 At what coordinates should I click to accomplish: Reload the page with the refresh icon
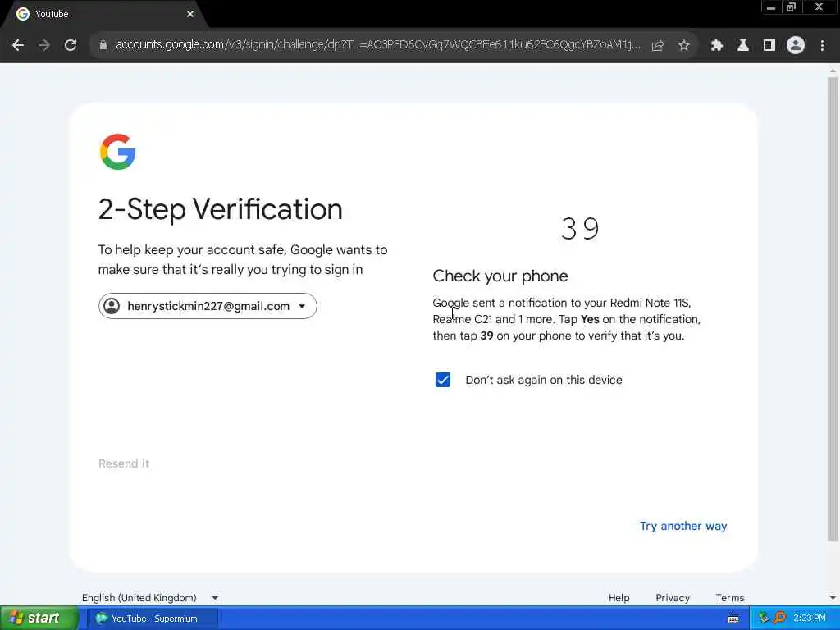tap(71, 46)
